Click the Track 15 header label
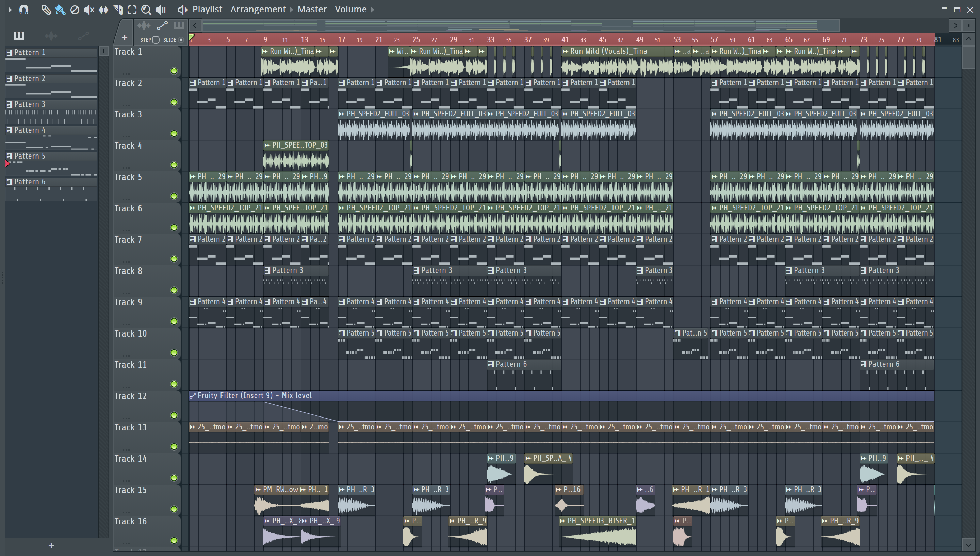This screenshot has width=980, height=556. pos(131,490)
